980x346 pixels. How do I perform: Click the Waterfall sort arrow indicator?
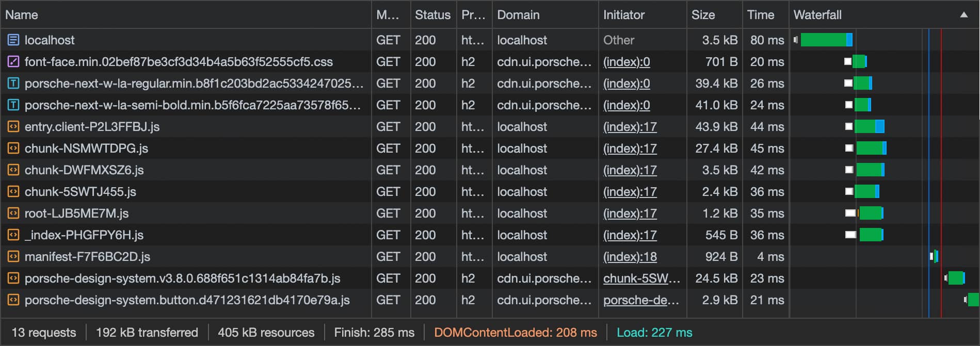[x=963, y=15]
